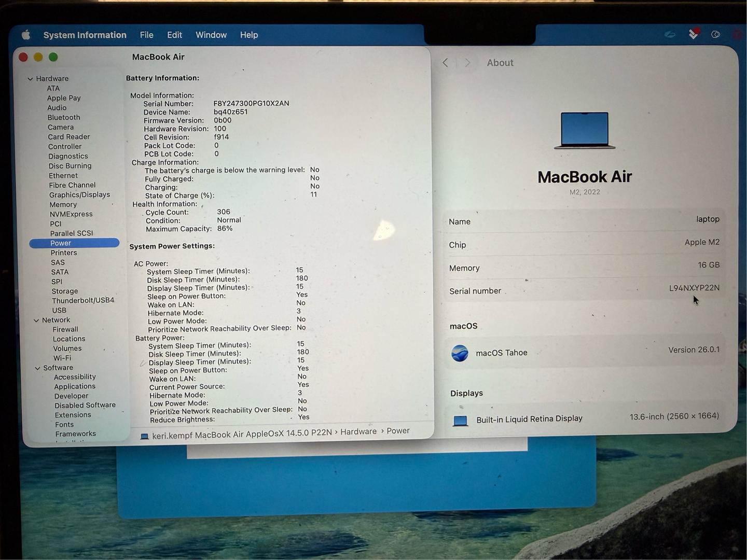Viewport: 747px width, 560px height.
Task: Click the blue cloud-shaped menu bar icon
Action: pos(670,34)
